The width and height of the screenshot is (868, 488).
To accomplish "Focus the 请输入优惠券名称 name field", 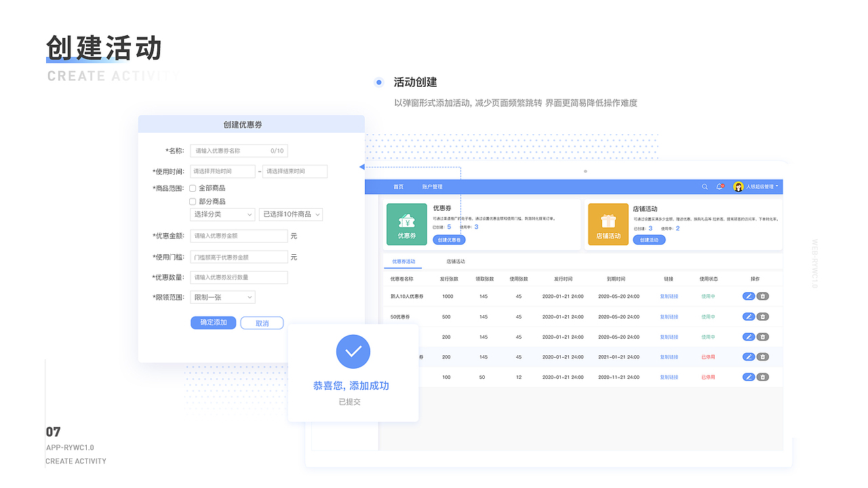I will click(x=239, y=150).
